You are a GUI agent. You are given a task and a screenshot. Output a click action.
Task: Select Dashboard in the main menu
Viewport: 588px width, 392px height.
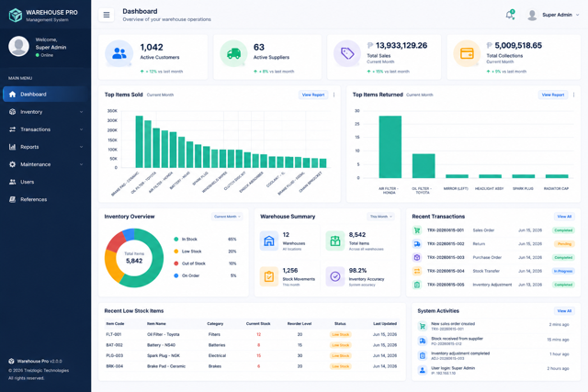pos(45,94)
